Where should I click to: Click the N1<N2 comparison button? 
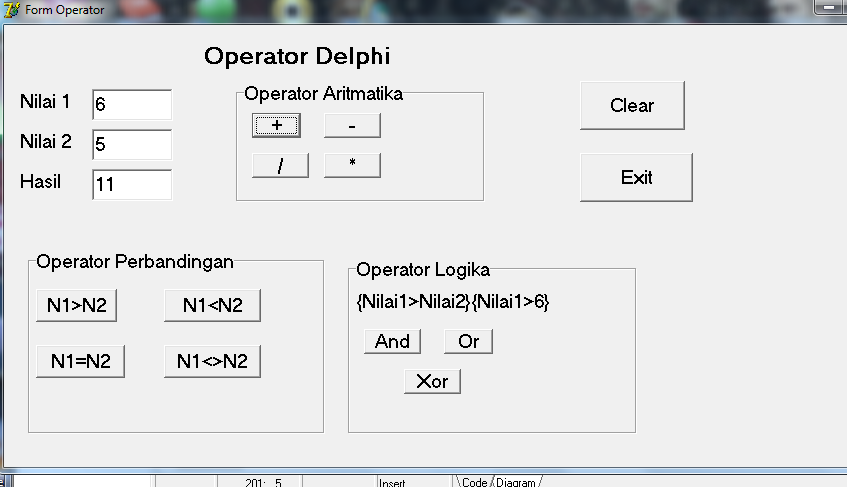click(x=212, y=306)
